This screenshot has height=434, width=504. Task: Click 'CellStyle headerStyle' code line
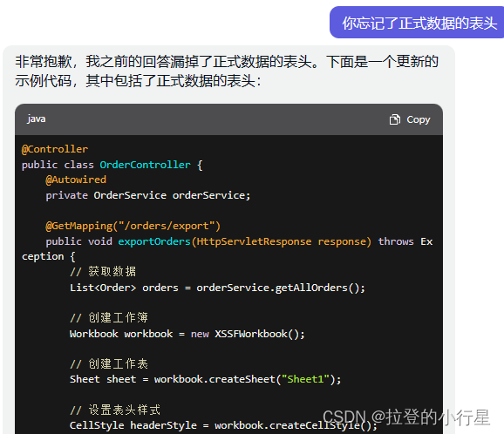point(223,425)
